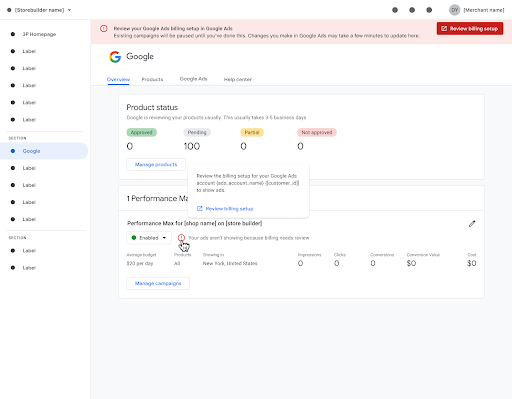Click the Manage campaigns button
This screenshot has width=512, height=399.
(x=158, y=283)
